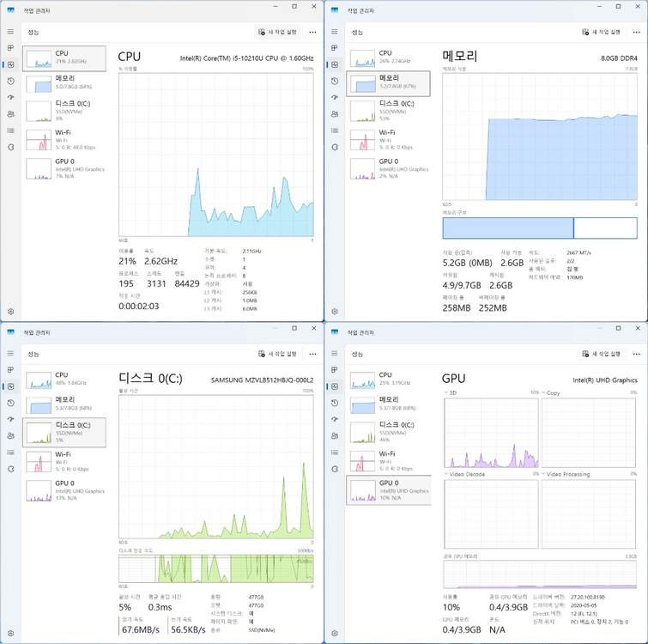Select Wi-Fi resource in 메모리 window list
Viewport: 648px width, 644px height.
(388, 139)
